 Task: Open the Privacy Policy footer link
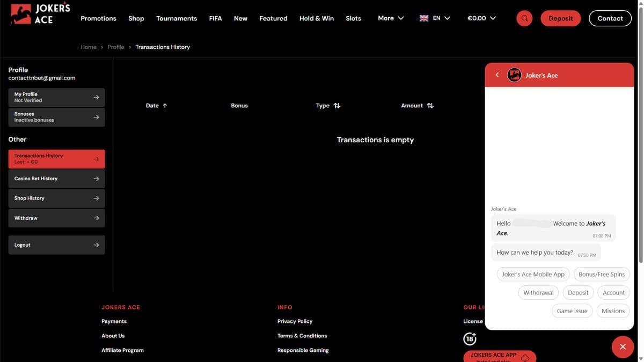coord(295,321)
